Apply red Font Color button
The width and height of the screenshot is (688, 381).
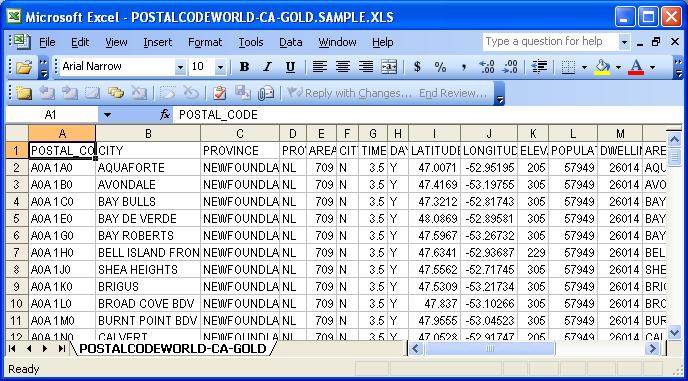(637, 67)
